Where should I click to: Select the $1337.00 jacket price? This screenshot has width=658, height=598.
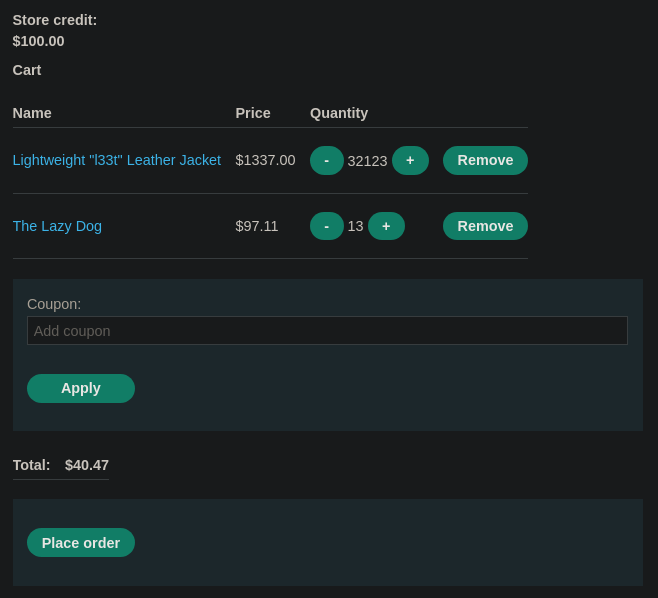(x=265, y=160)
